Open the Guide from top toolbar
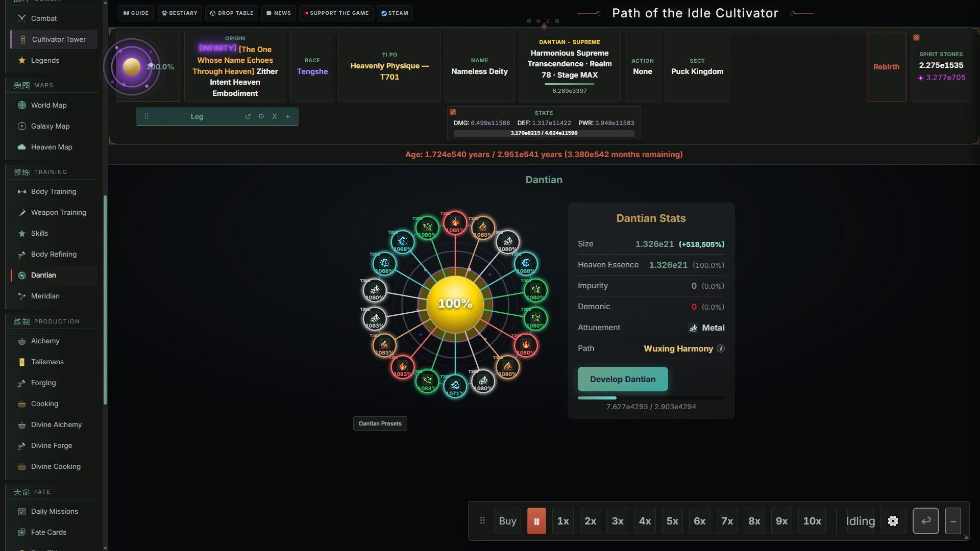This screenshot has width=980, height=551. coord(136,13)
